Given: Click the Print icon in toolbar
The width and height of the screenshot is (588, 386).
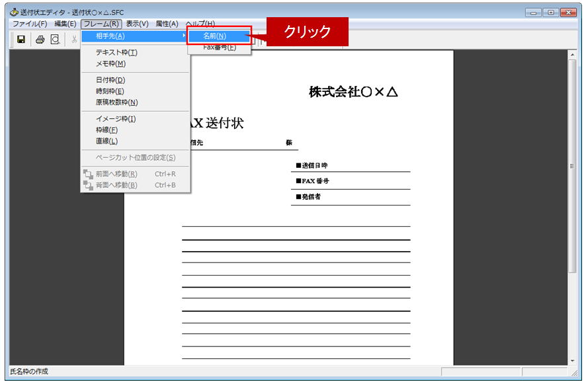Looking at the screenshot, I should point(40,39).
